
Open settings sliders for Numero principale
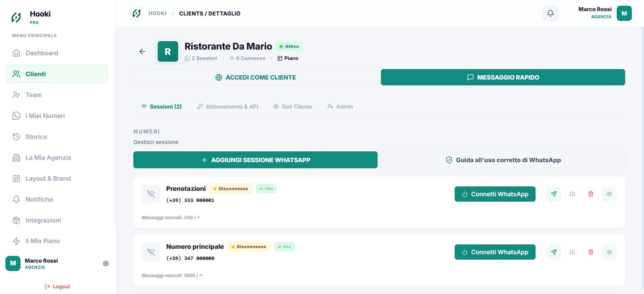[x=572, y=252]
